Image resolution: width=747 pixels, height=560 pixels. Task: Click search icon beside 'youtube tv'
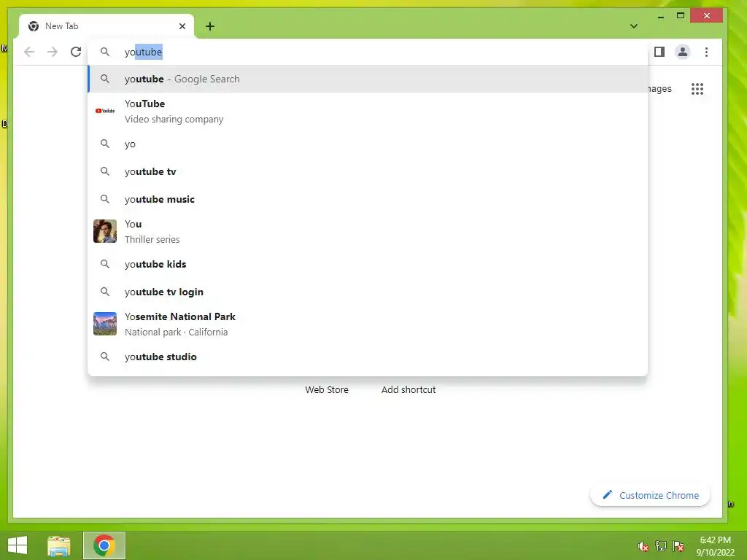click(x=105, y=171)
